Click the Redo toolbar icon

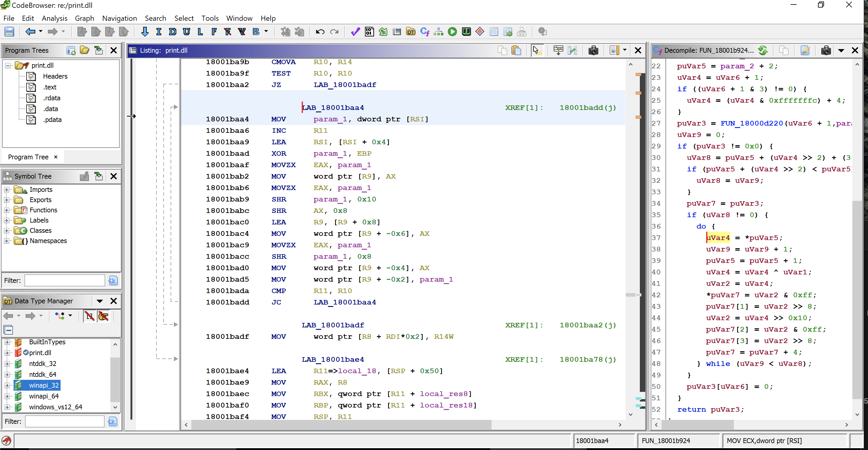(334, 32)
